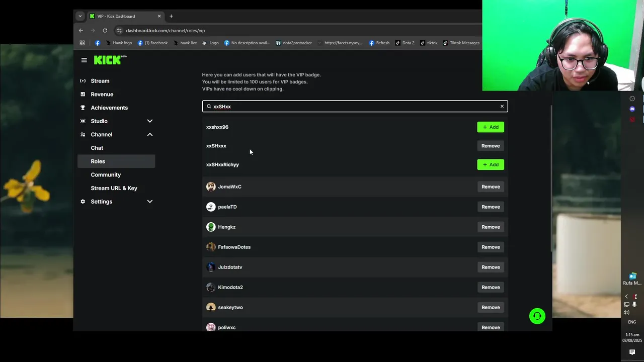Click the Stream sidebar icon
This screenshot has height=362, width=644.
tap(83, 81)
